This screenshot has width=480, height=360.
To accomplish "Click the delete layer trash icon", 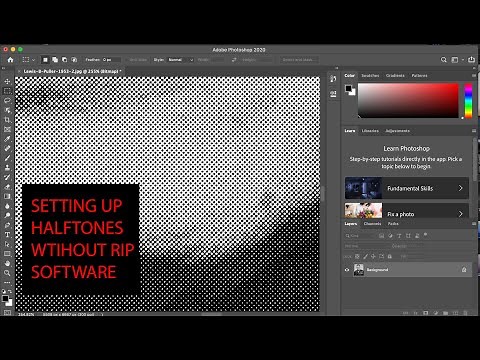I will point(465,313).
